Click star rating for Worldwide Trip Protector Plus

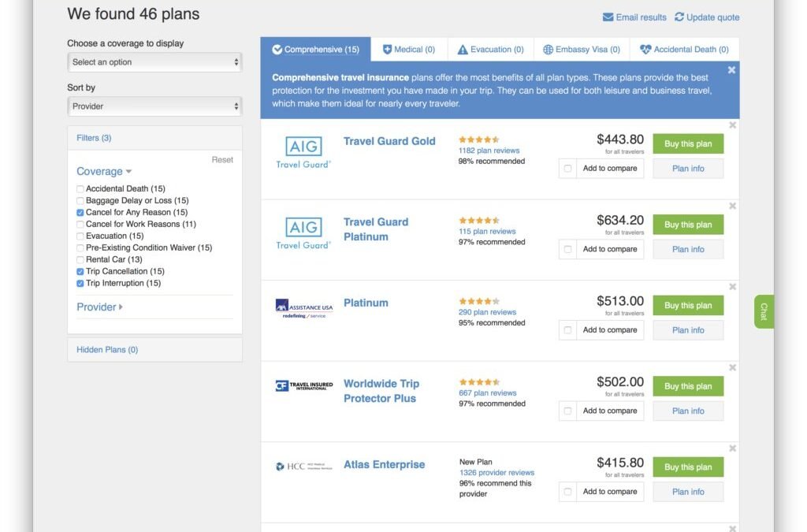478,381
